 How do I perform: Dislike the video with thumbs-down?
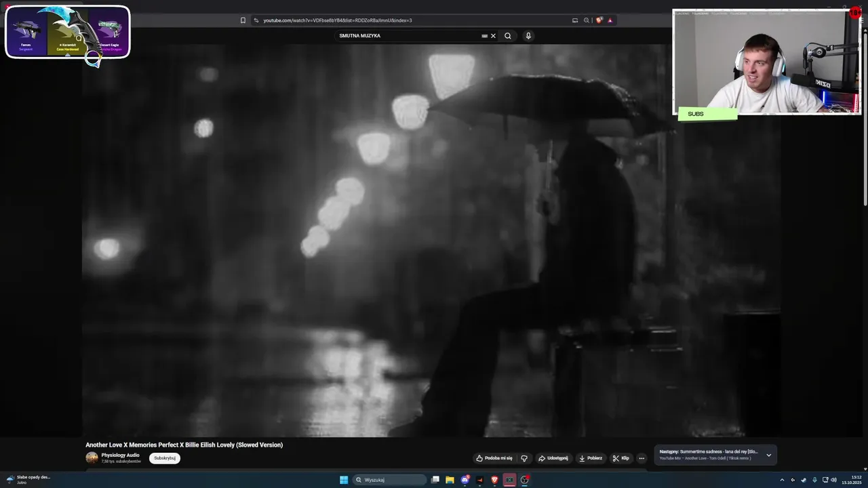524,458
